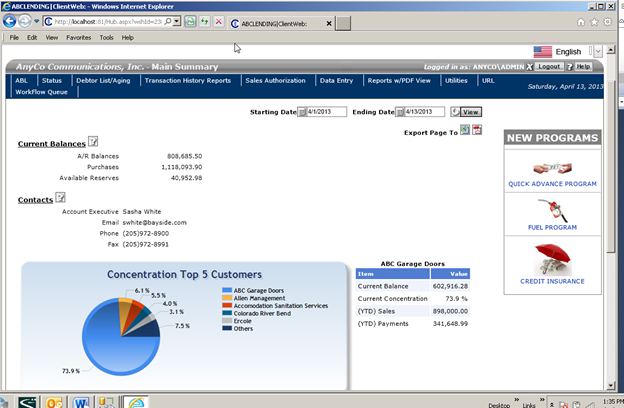
Task: Open a new browser tab
Action: (x=343, y=23)
